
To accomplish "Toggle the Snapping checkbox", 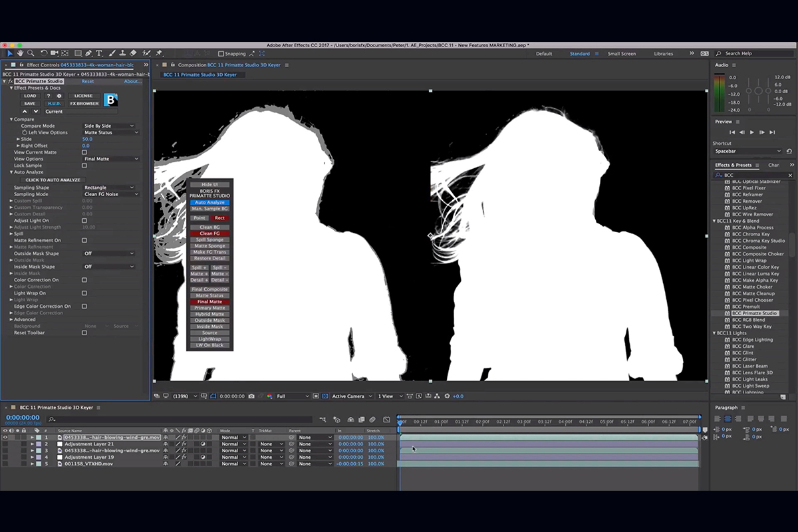I will click(221, 54).
